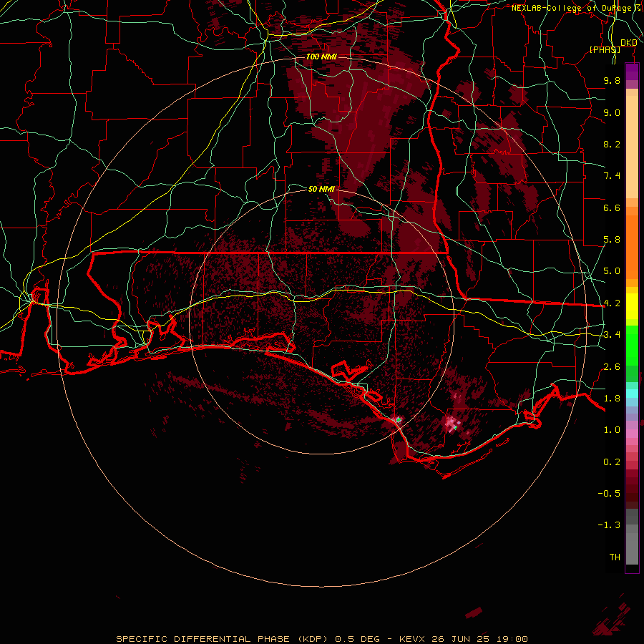Click the 5.8 color scale value
The image size is (644, 644).
[x=612, y=240]
